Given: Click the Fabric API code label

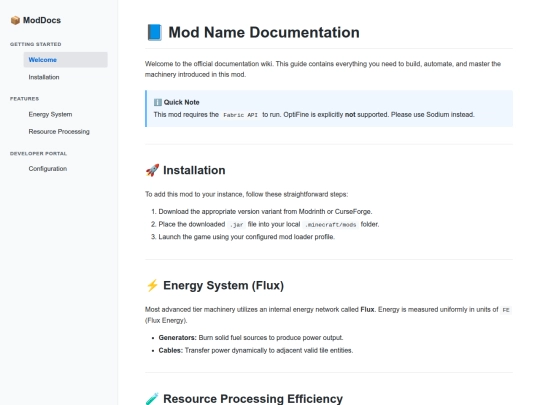Looking at the screenshot, I should click(240, 115).
